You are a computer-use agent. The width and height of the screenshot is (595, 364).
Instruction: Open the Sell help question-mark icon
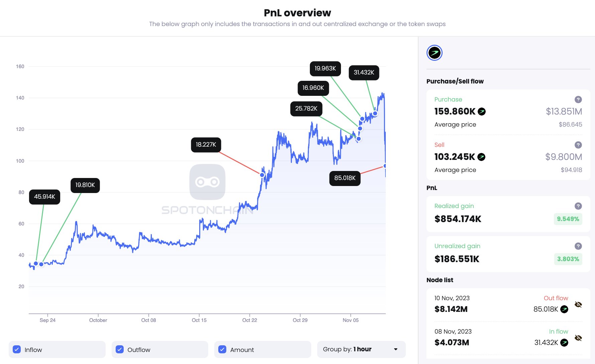pyautogui.click(x=578, y=145)
